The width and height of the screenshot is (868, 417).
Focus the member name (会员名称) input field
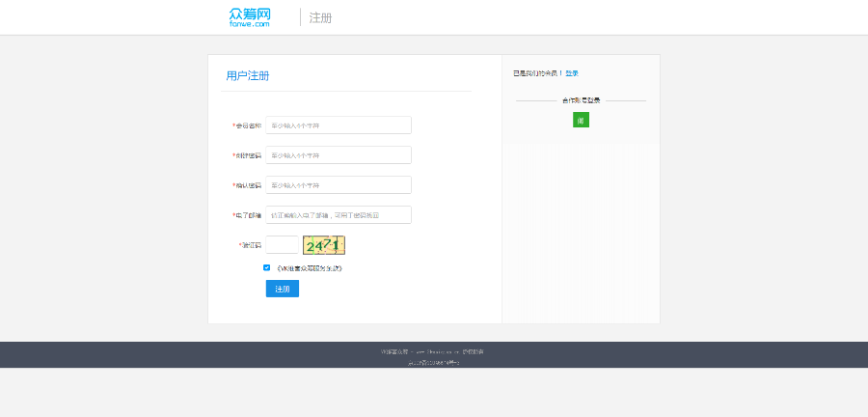click(339, 125)
